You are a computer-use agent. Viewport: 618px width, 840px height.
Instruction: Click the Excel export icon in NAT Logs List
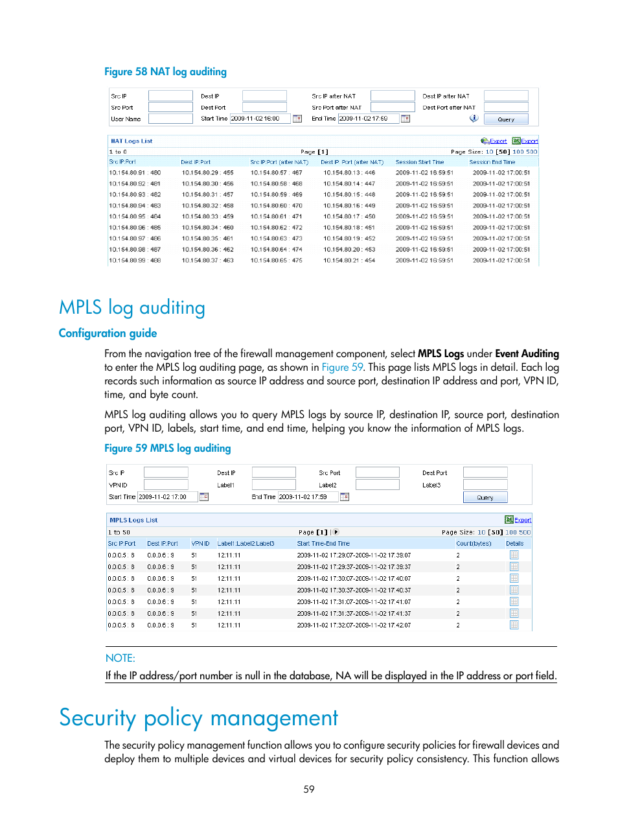[x=516, y=141]
